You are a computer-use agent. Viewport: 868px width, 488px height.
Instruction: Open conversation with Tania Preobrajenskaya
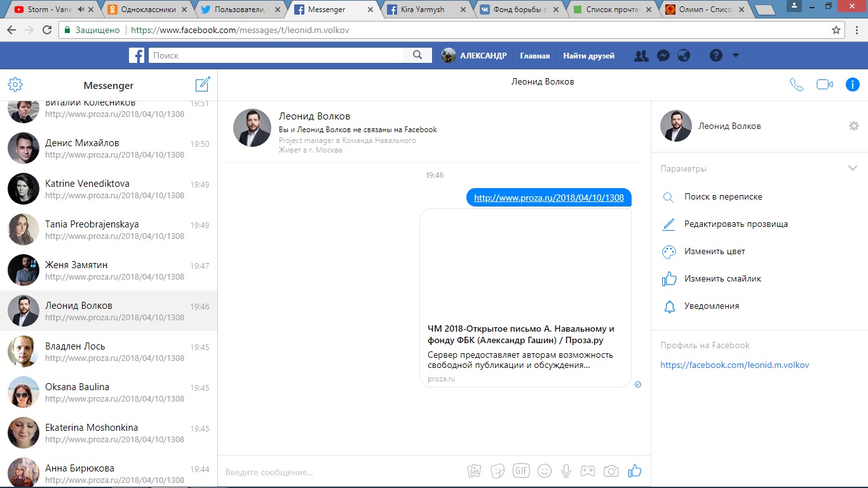pyautogui.click(x=109, y=229)
